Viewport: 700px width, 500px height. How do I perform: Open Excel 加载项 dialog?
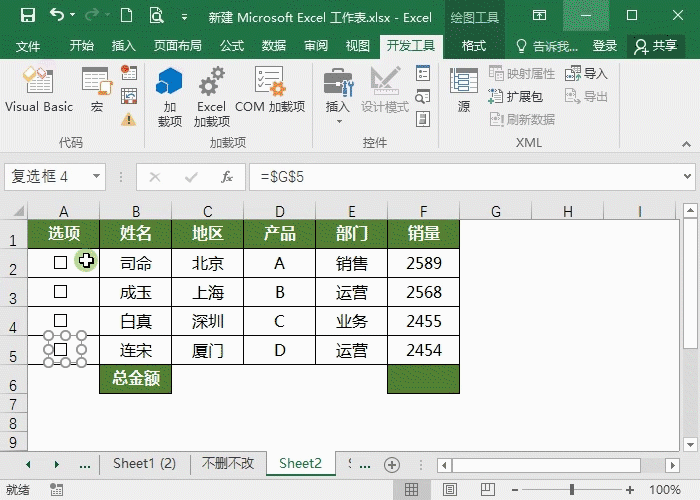tap(212, 97)
